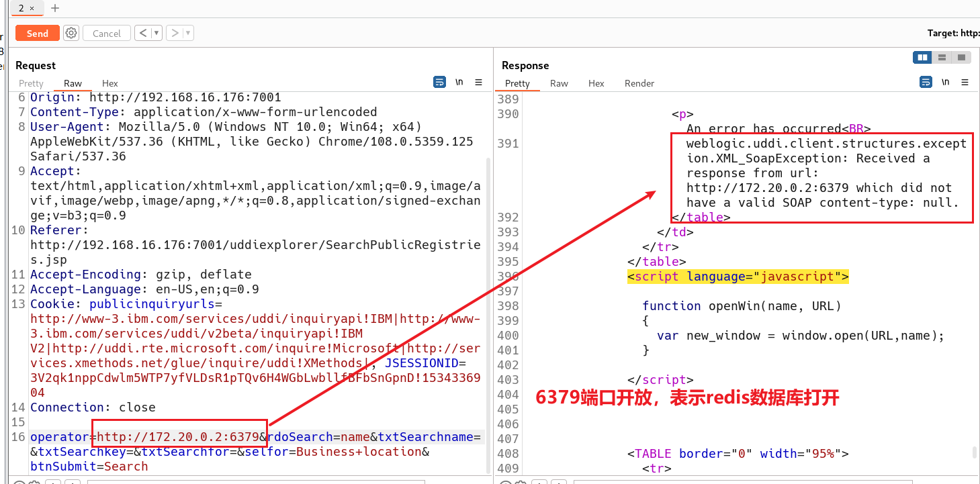Click TABLE border="0" width="95%" line

(x=738, y=454)
